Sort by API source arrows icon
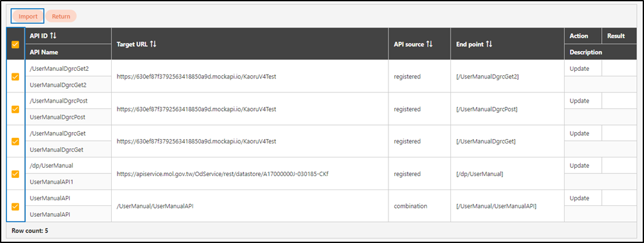This screenshot has height=243, width=644. click(x=429, y=44)
